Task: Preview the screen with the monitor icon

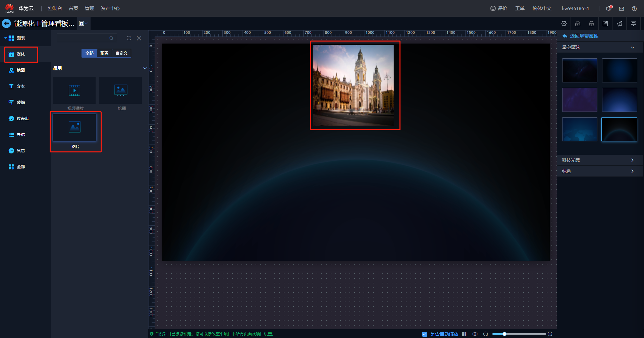Action: 633,23
